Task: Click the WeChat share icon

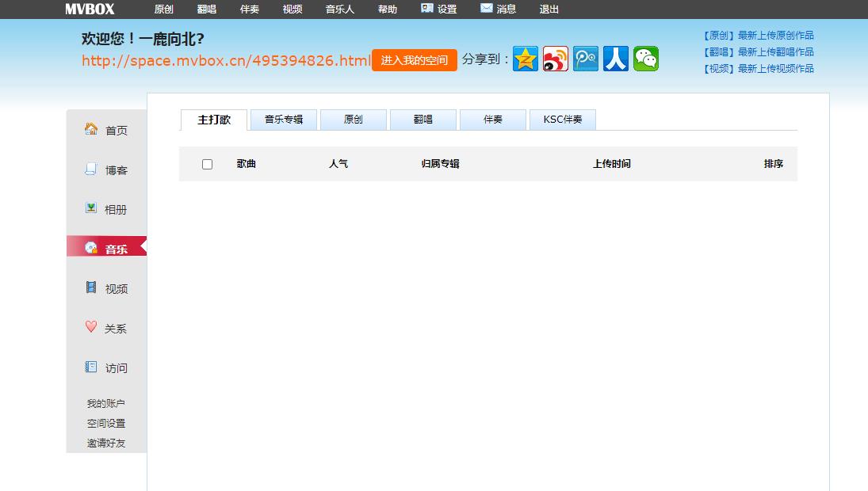Action: pyautogui.click(x=646, y=59)
